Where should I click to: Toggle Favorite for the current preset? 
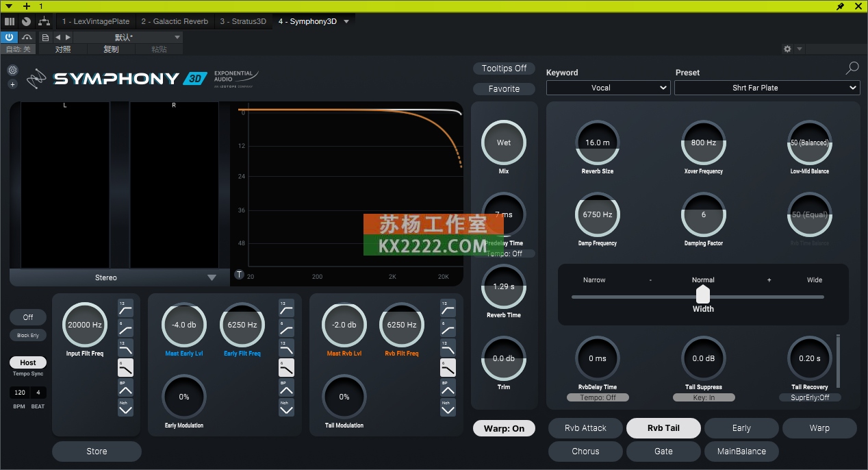pyautogui.click(x=505, y=89)
